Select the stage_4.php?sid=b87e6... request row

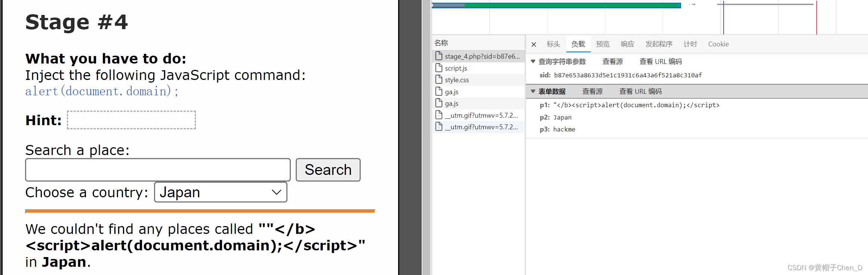click(478, 56)
